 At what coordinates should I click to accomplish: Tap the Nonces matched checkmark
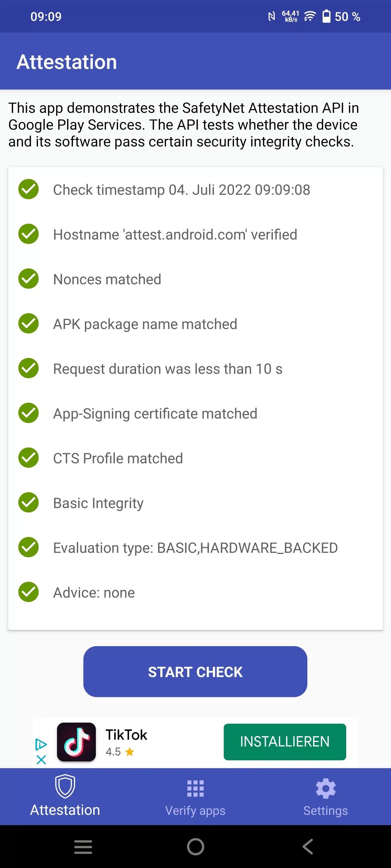29,279
